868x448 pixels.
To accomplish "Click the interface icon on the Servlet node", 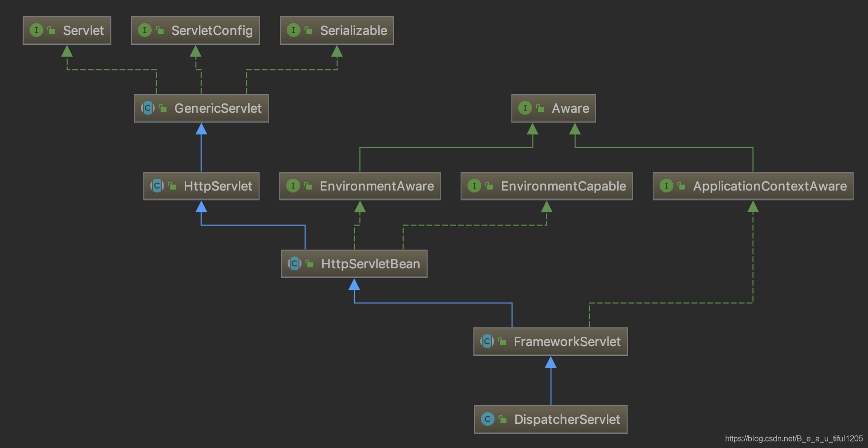I will (36, 30).
